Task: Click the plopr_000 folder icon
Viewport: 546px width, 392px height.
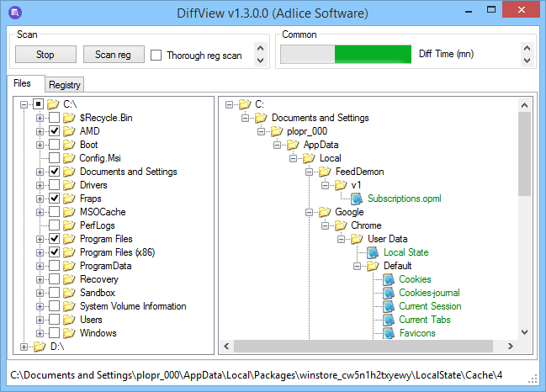Action: [277, 131]
